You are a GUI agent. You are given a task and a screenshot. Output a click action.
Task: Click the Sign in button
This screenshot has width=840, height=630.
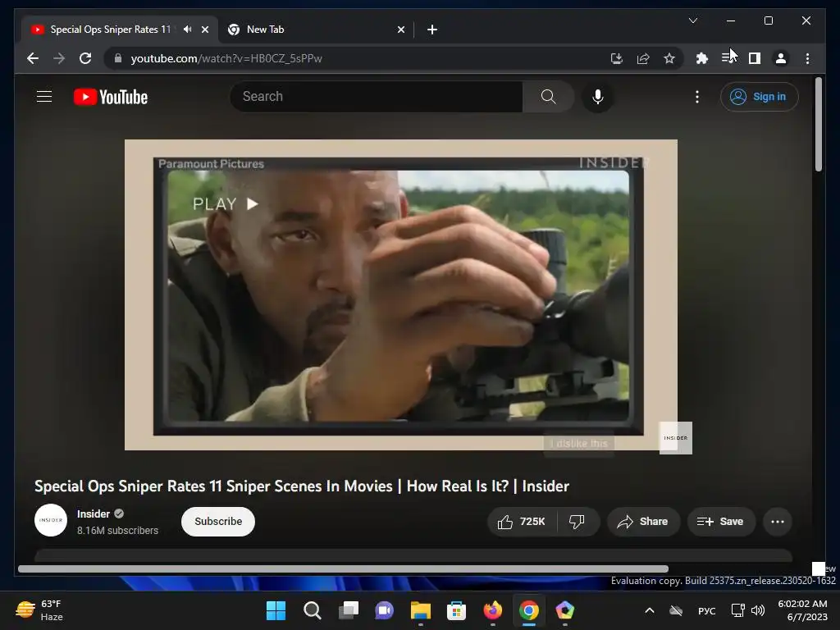pos(759,97)
